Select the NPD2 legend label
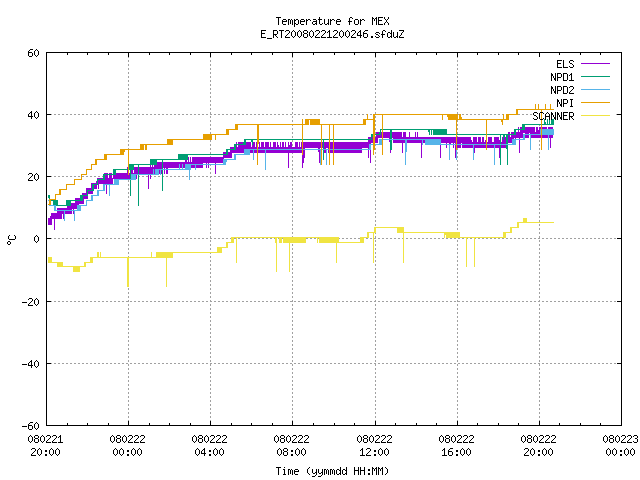The width and height of the screenshot is (640, 480). pos(562,90)
